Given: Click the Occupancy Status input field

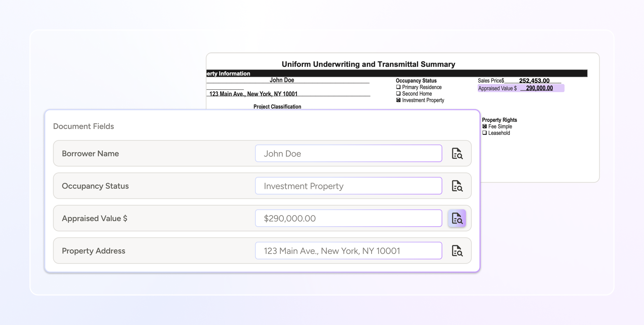Looking at the screenshot, I should 348,186.
